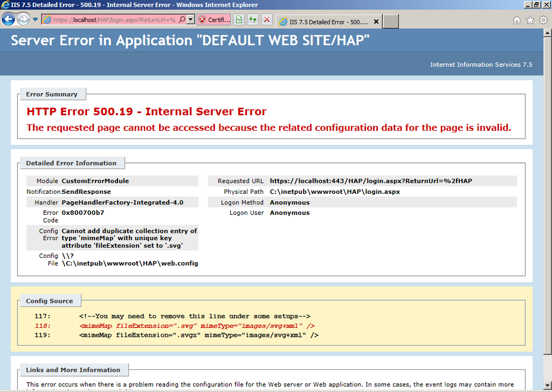Click the Config File web.config path
Image resolution: width=552 pixels, height=392 pixels.
pos(130,259)
